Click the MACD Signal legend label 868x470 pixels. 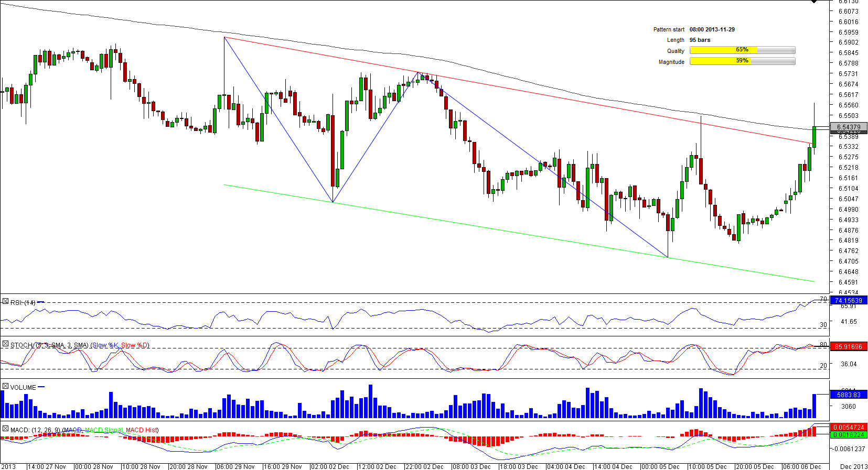click(103, 430)
